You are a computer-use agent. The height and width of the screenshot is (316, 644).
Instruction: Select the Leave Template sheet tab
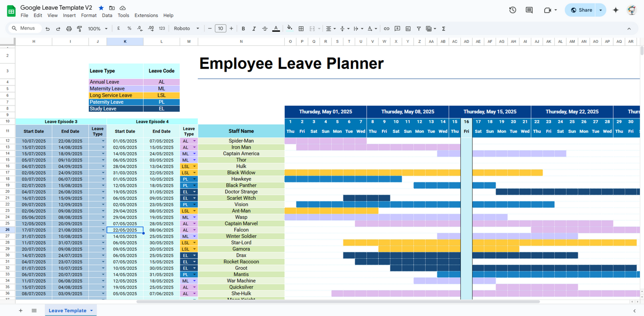click(67, 311)
